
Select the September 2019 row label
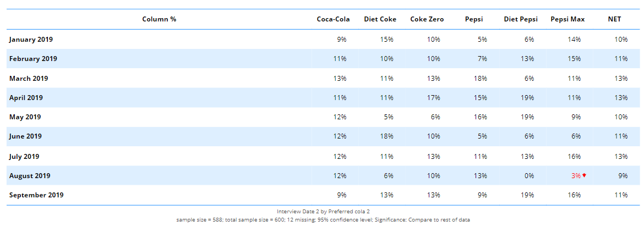[36, 195]
